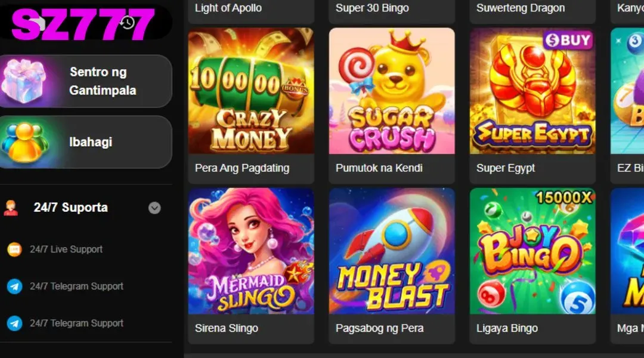Open the Joy Bingo game thumbnail

click(532, 251)
